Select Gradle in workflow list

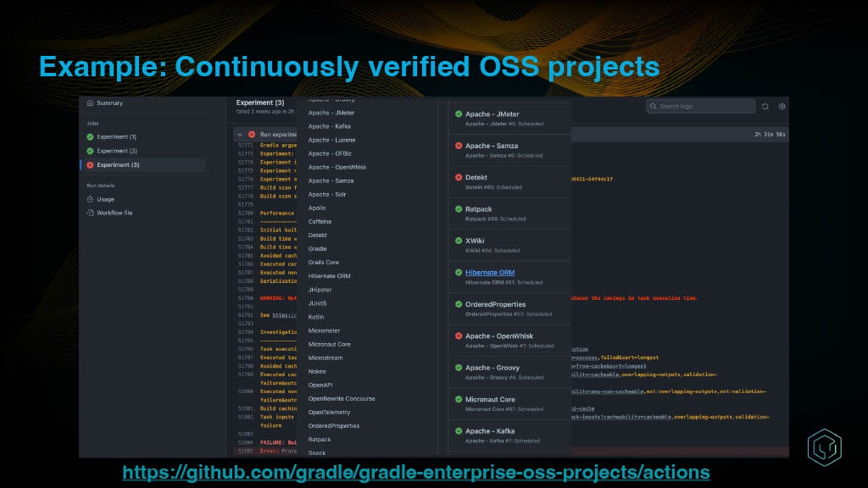point(317,249)
